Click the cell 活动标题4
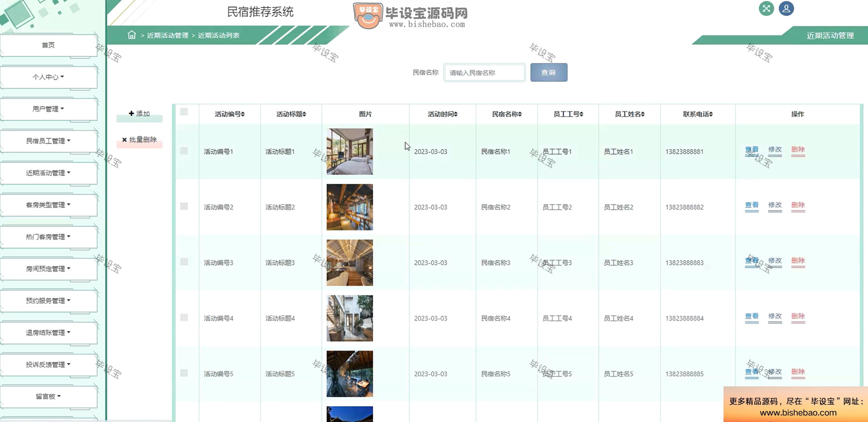The image size is (868, 422). coord(280,318)
